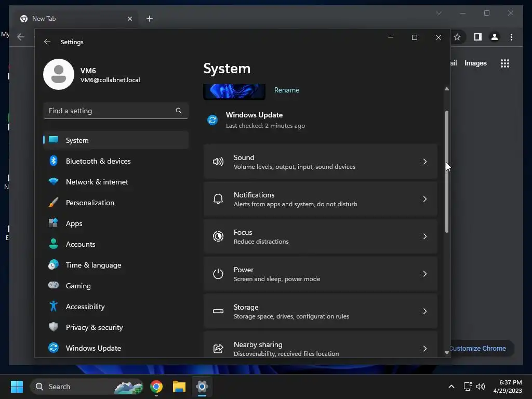Click the VM6 user avatar
532x399 pixels.
pos(59,74)
